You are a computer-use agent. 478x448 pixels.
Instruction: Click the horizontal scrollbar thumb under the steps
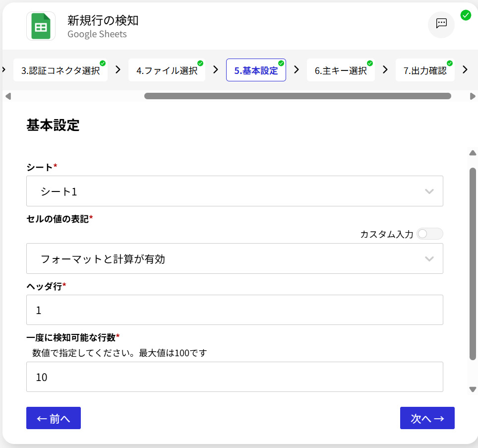click(298, 96)
